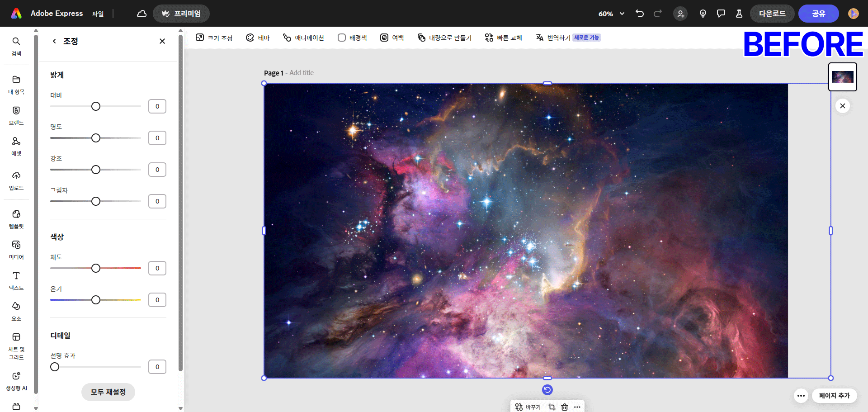The image size is (868, 412).
Task: Open the flask beta features icon
Action: coord(739,14)
